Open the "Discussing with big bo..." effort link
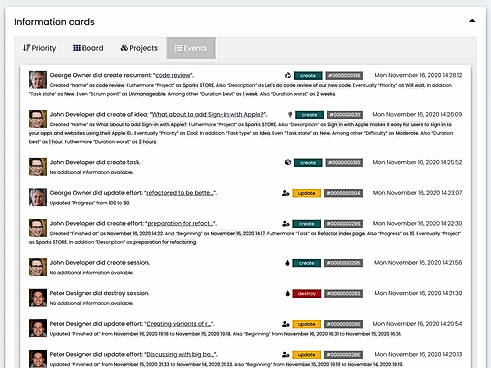This screenshot has width=491, height=368. pos(180,355)
